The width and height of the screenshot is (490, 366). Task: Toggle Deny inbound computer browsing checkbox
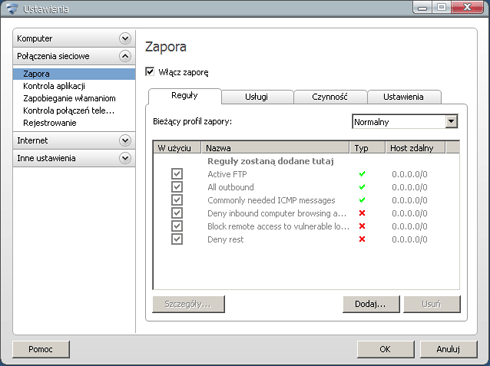[177, 213]
